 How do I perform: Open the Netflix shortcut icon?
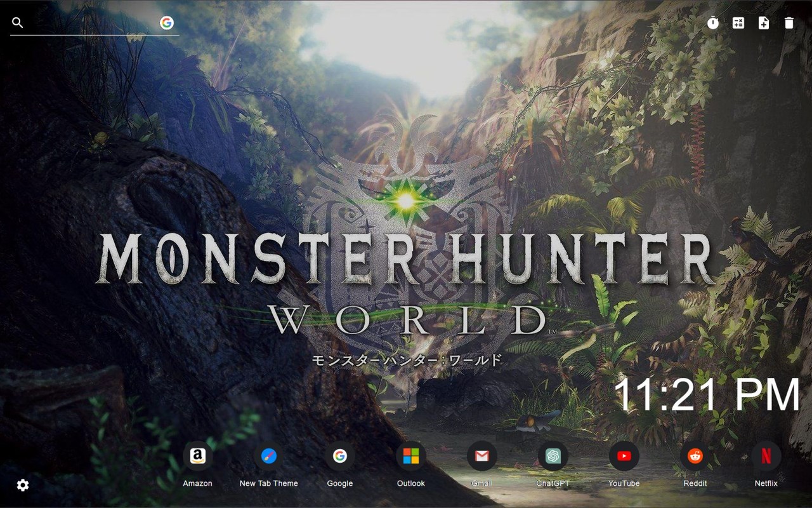[x=766, y=456]
